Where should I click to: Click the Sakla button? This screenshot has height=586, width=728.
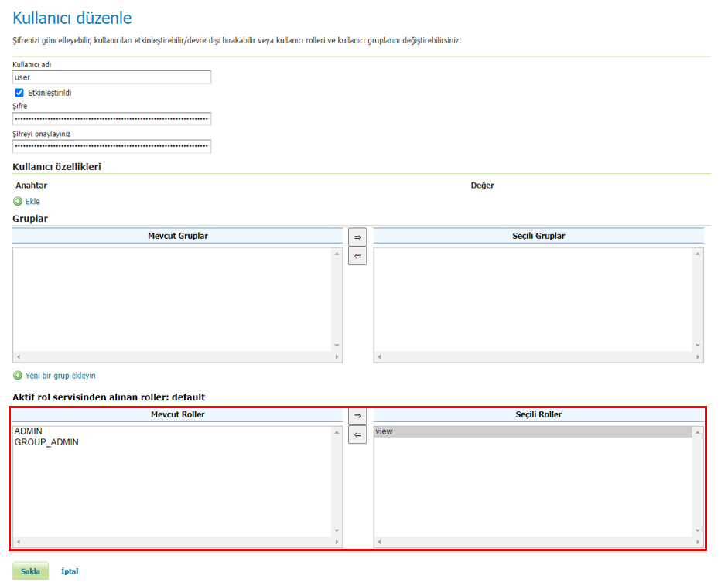(x=30, y=571)
